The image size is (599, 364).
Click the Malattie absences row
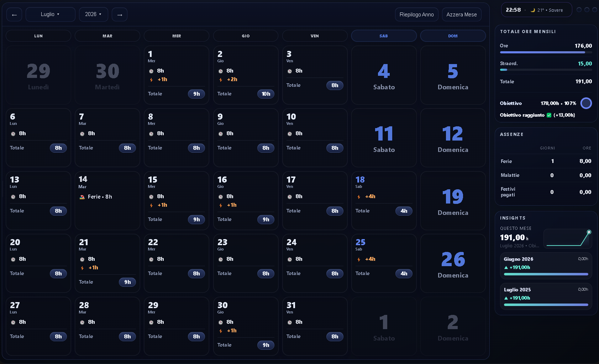point(546,175)
